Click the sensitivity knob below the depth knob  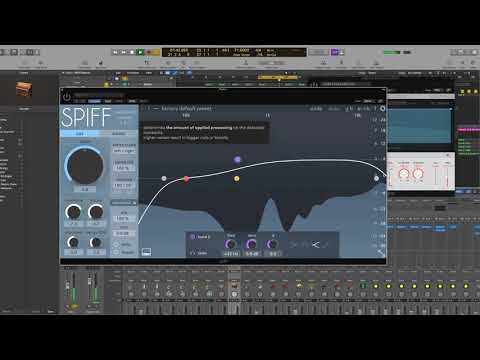73,212
